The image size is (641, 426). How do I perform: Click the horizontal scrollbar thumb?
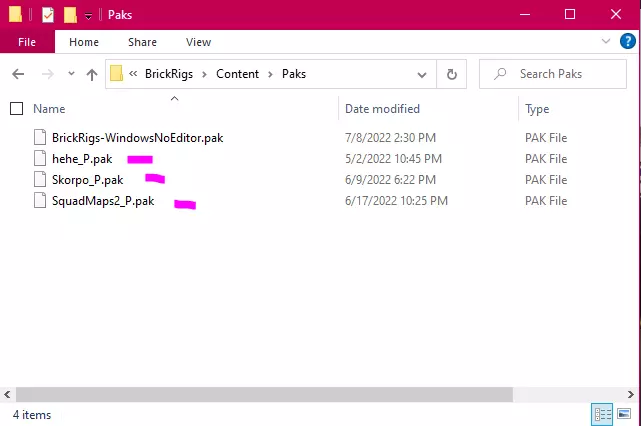click(x=264, y=395)
